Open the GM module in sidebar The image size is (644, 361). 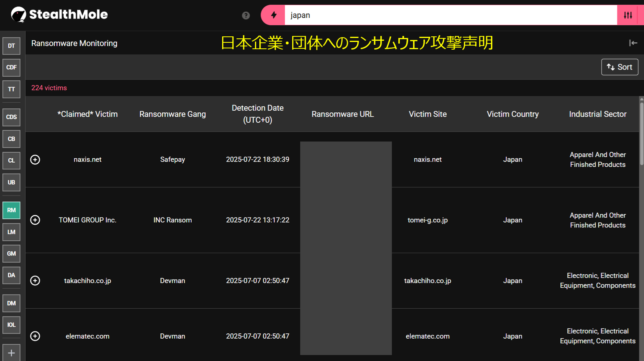point(11,253)
